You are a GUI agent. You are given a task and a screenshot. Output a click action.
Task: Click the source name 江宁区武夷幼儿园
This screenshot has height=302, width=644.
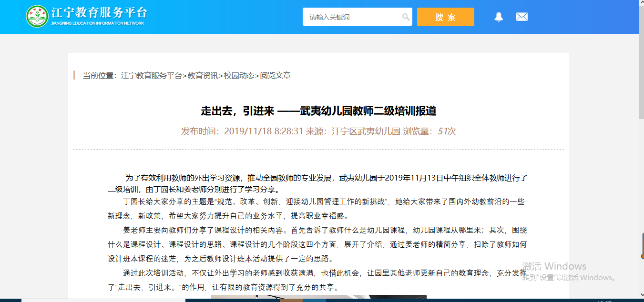pyautogui.click(x=366, y=131)
